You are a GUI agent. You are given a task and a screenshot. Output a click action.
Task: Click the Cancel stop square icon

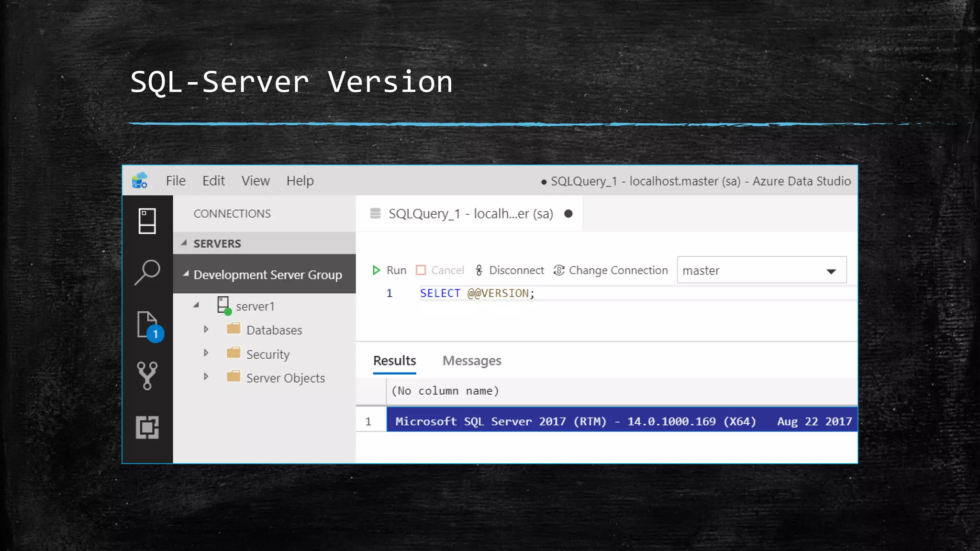421,270
